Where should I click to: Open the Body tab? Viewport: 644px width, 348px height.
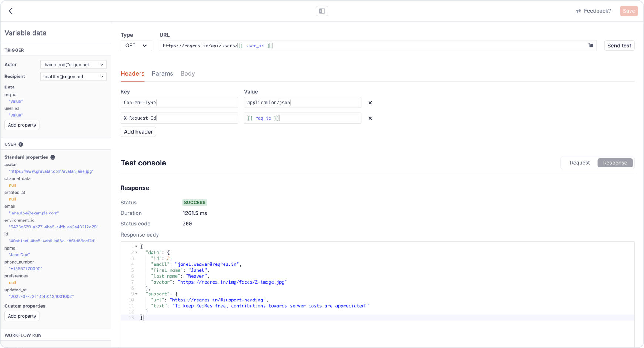188,73
